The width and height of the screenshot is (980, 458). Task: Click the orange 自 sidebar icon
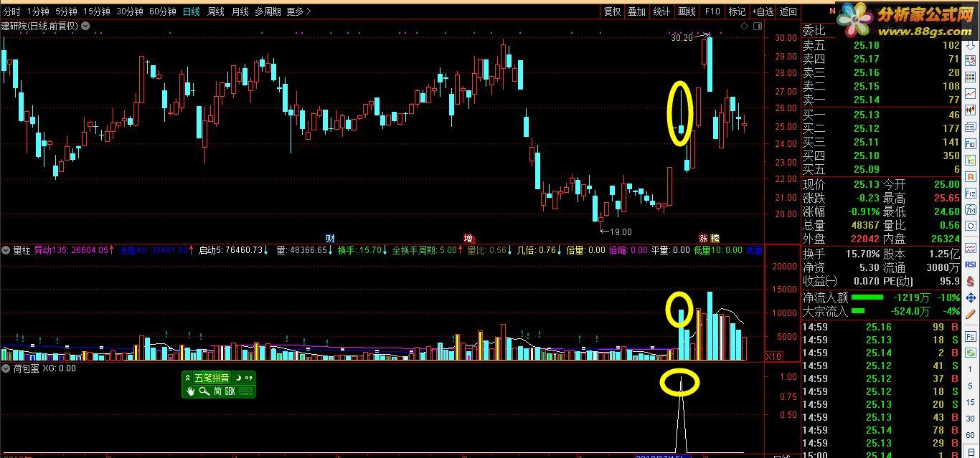[x=971, y=176]
